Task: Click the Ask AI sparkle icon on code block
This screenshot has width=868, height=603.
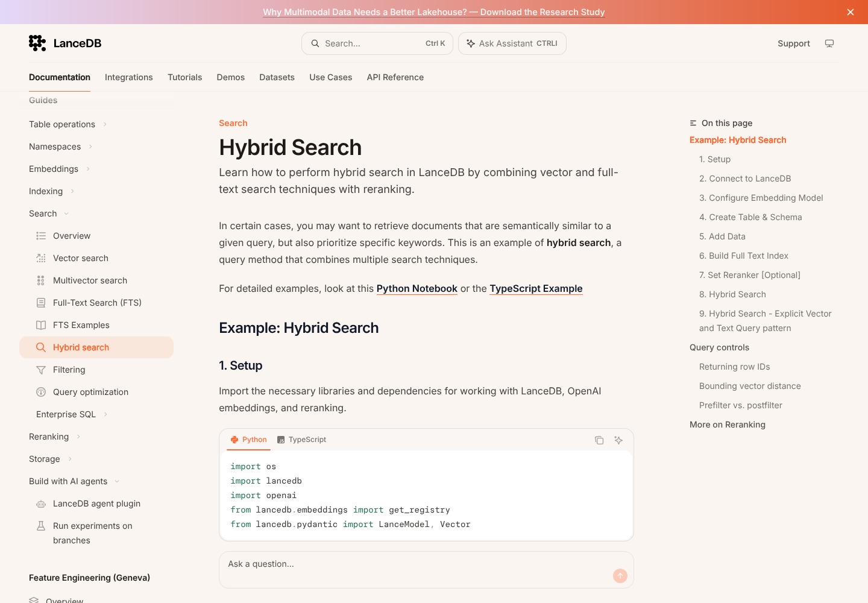Action: coord(618,440)
